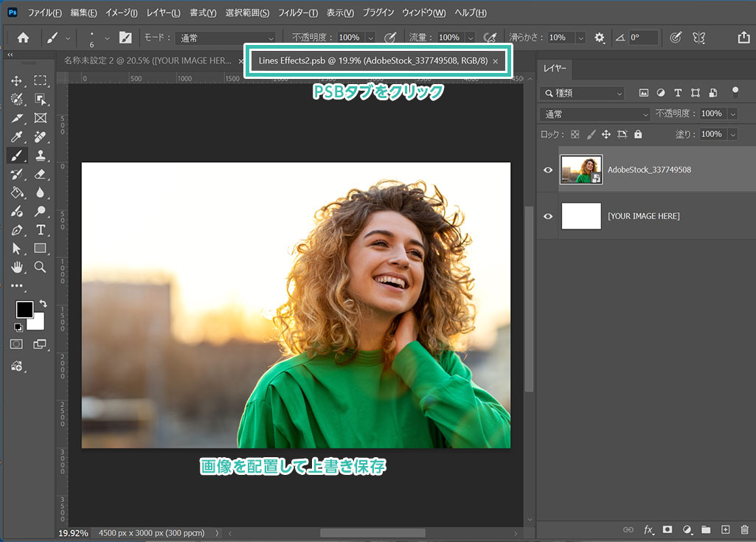Select the Eyedropper tool
756x542 pixels.
click(17, 136)
